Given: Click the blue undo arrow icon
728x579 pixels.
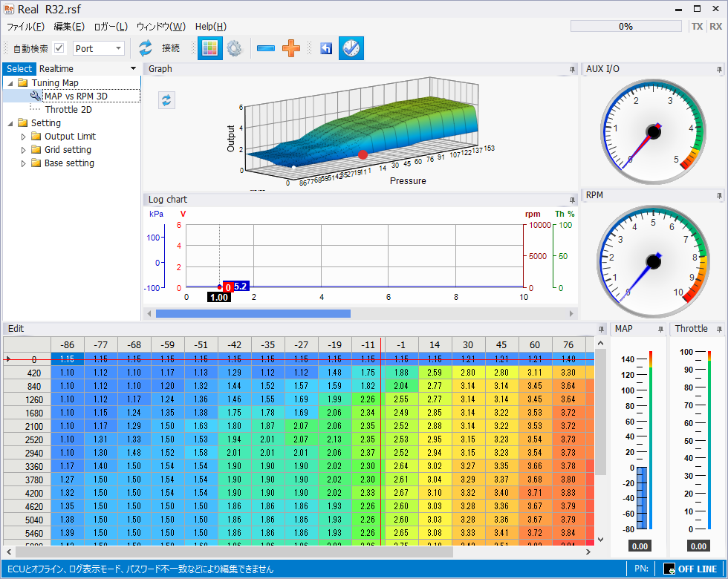Looking at the screenshot, I should pyautogui.click(x=326, y=48).
